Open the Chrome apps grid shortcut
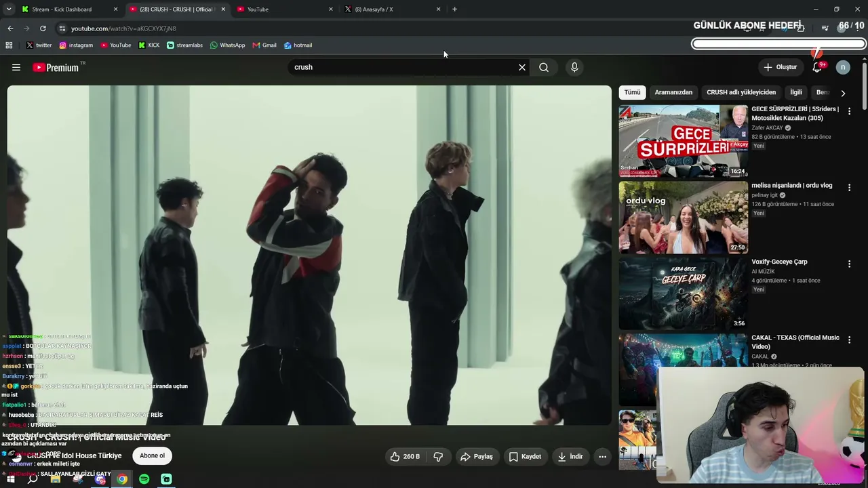Image resolution: width=868 pixels, height=488 pixels. click(x=9, y=45)
